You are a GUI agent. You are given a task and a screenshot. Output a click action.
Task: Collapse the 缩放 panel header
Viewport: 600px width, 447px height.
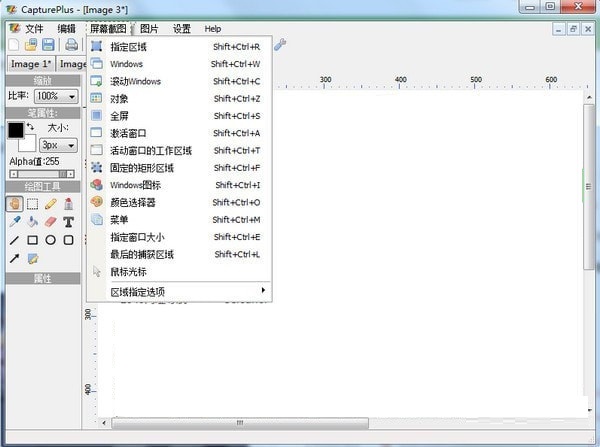(43, 80)
